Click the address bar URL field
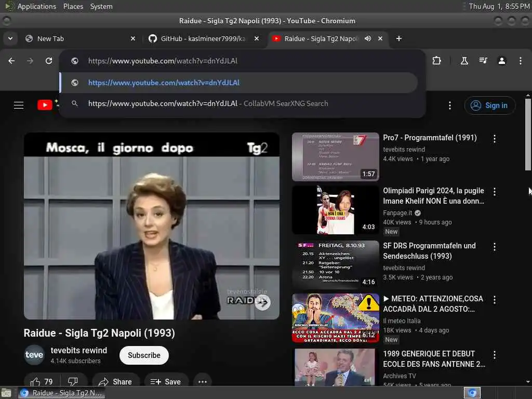Image resolution: width=532 pixels, height=399 pixels. pyautogui.click(x=243, y=61)
